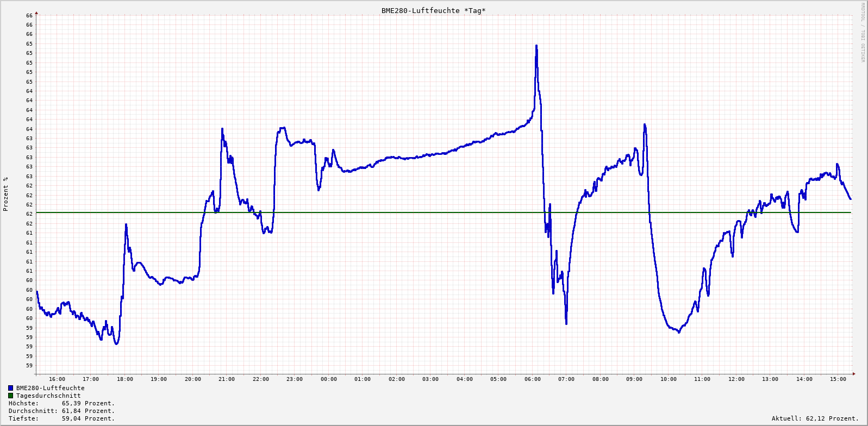
Task: Click the 15:00 time axis label
Action: tap(838, 379)
